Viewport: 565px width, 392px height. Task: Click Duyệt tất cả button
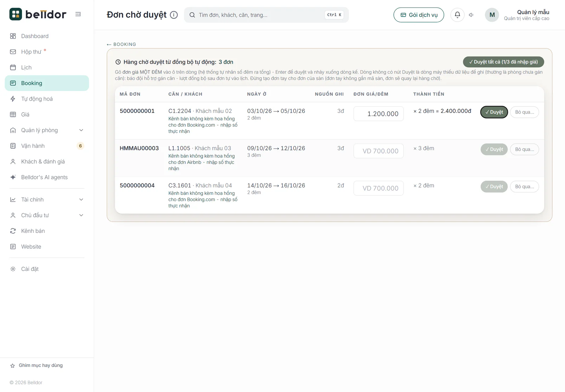[x=504, y=62]
